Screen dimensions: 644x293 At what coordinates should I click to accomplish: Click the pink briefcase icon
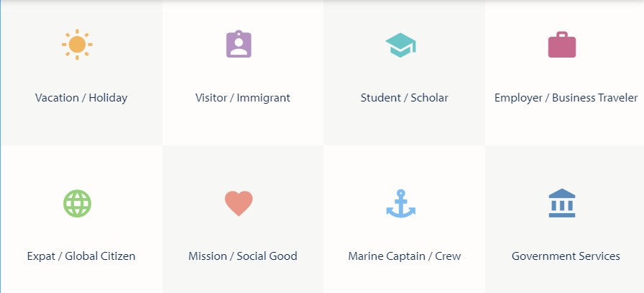(562, 45)
